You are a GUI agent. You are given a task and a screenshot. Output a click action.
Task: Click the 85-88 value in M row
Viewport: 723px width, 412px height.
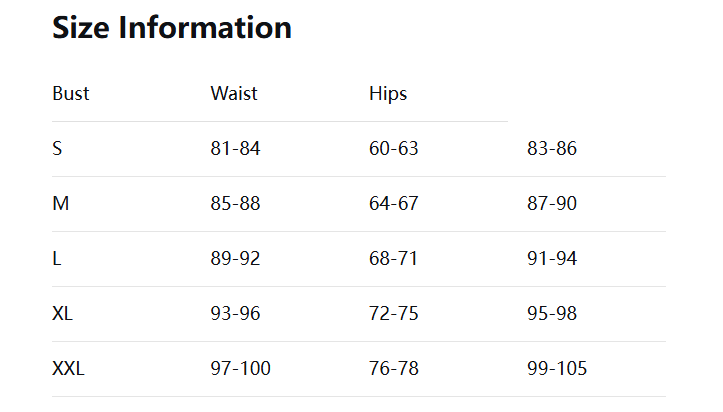(235, 204)
